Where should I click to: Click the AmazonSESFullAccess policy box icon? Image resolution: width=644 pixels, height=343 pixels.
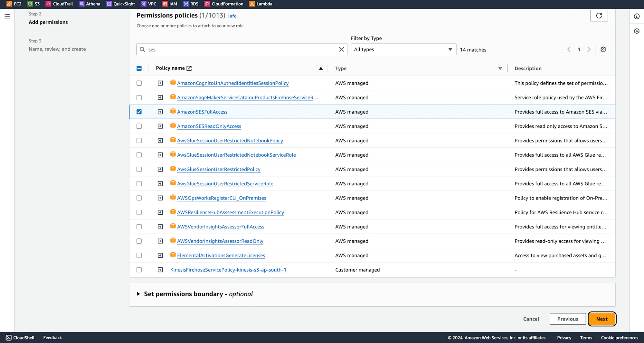pos(173,111)
